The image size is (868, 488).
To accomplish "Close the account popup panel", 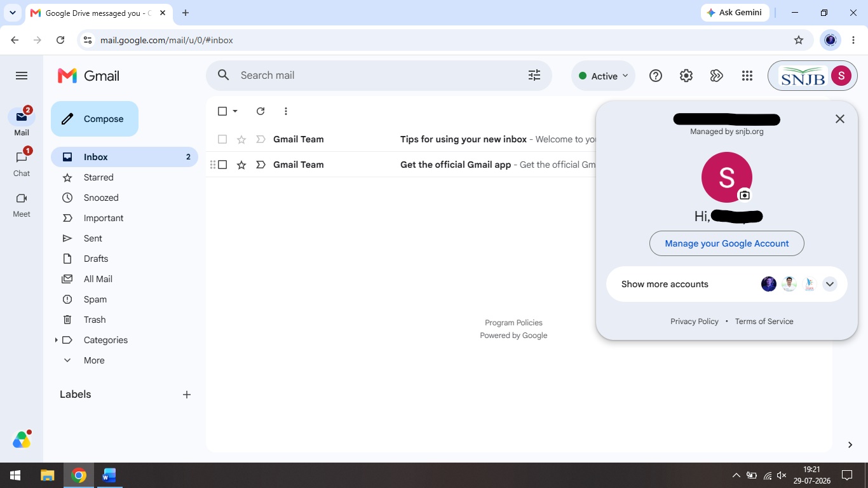I will pos(840,119).
